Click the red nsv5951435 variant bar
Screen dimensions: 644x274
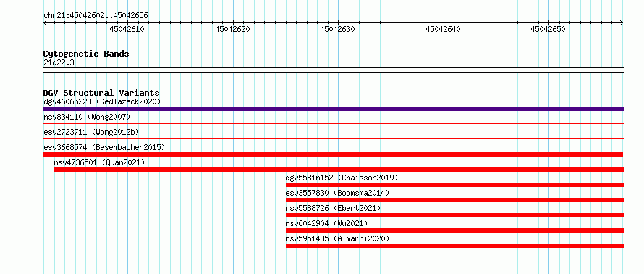pyautogui.click(x=454, y=246)
